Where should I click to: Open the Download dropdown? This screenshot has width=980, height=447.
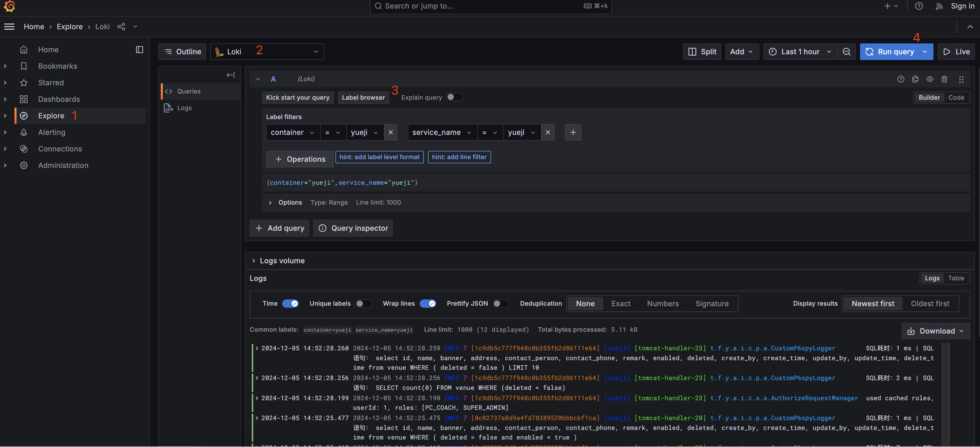tap(936, 331)
